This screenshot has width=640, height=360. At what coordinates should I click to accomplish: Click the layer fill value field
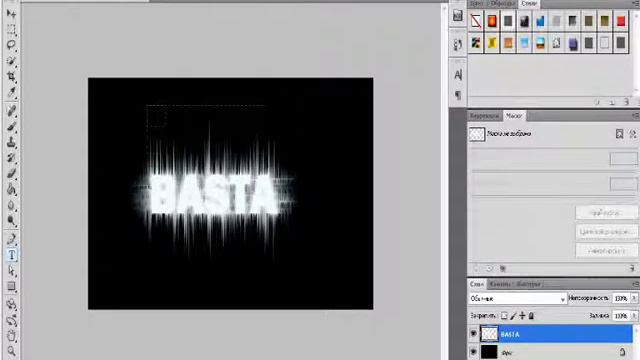(620, 316)
